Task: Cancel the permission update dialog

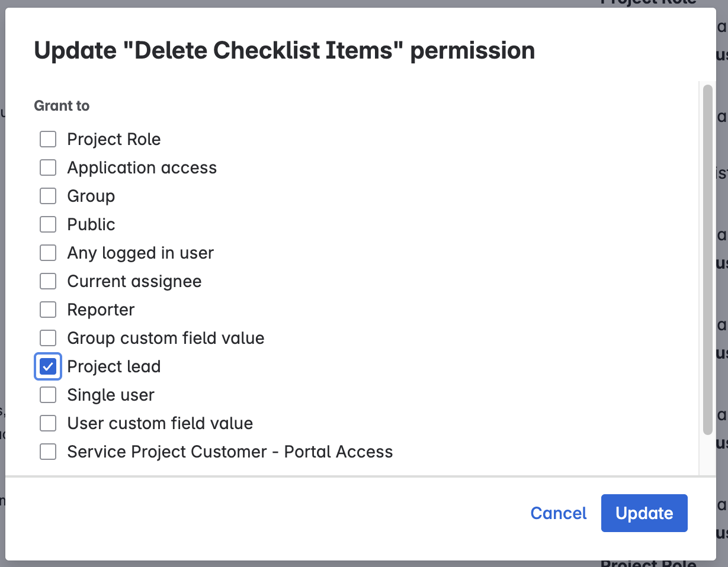Action: [x=558, y=513]
